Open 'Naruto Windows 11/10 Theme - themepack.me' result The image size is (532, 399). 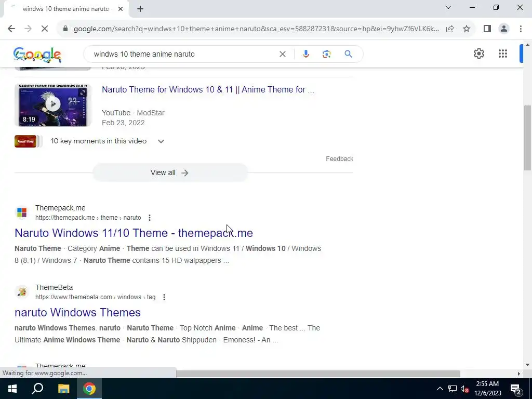[x=134, y=233]
